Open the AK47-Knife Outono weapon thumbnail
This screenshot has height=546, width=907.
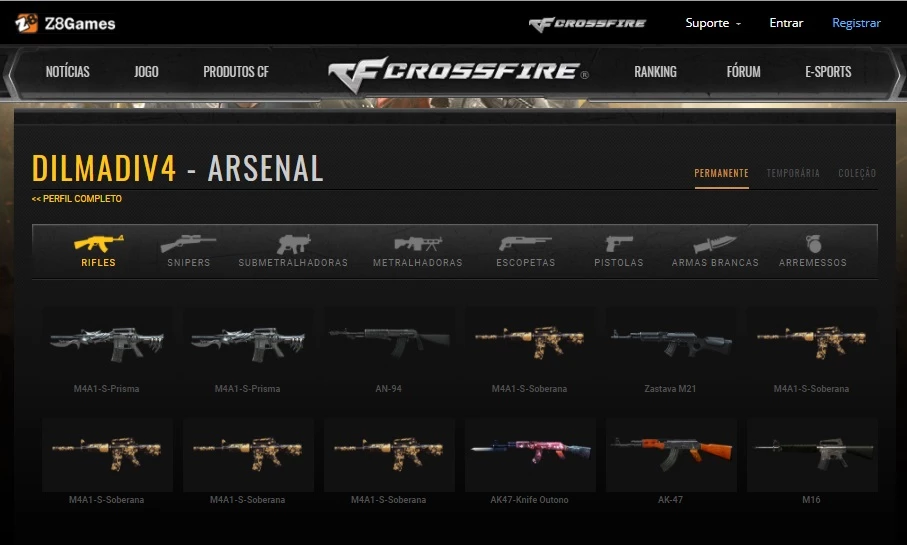click(530, 455)
